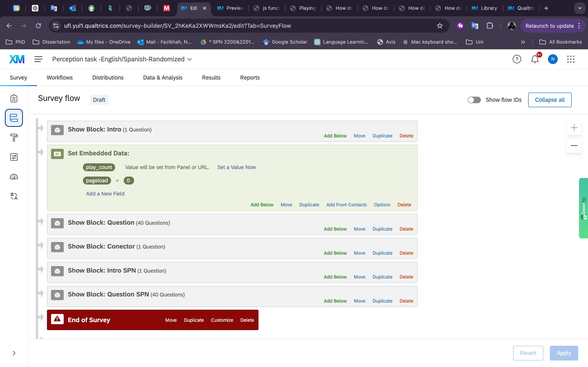Open the help question mark icon
The width and height of the screenshot is (588, 367).
point(517,59)
